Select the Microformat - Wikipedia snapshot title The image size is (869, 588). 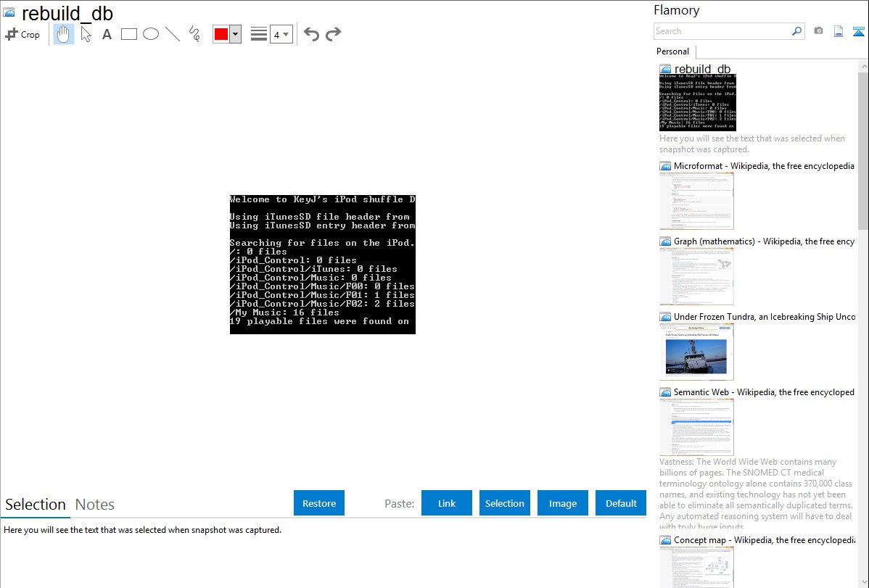point(764,166)
